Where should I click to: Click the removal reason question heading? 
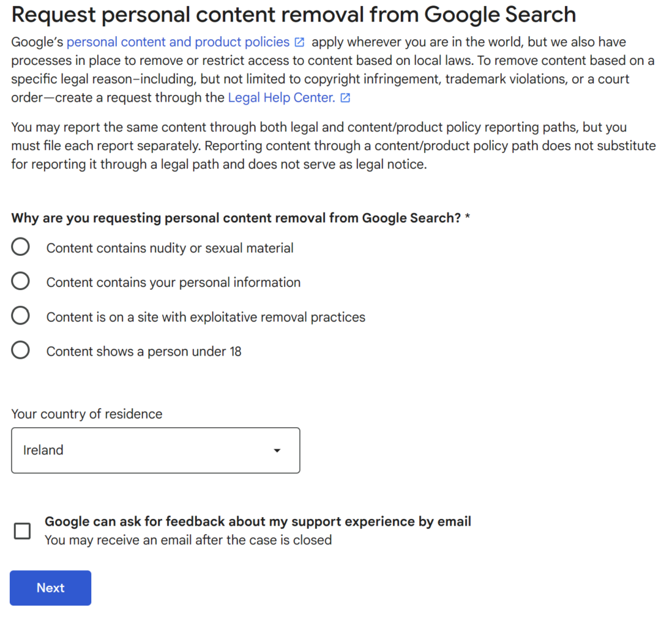pos(236,218)
